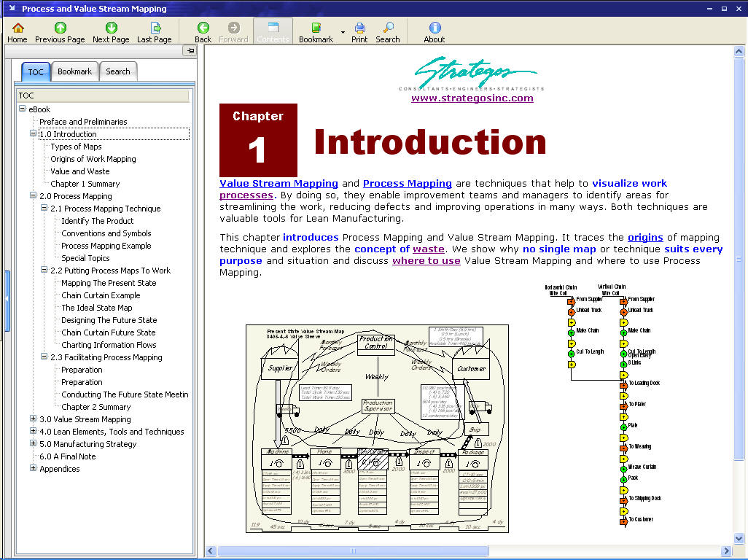Print the current page
The width and height of the screenshot is (748, 560).
(x=359, y=32)
